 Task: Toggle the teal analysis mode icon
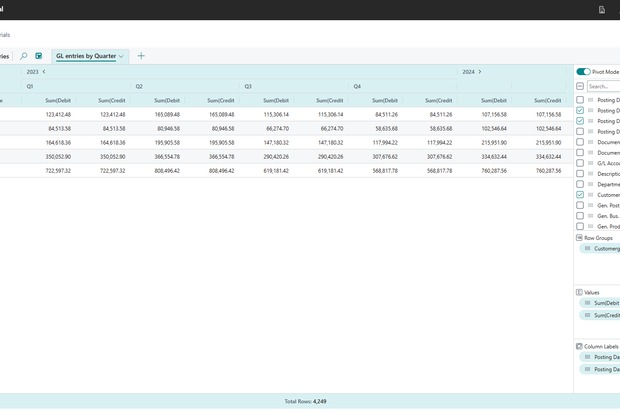[x=38, y=56]
